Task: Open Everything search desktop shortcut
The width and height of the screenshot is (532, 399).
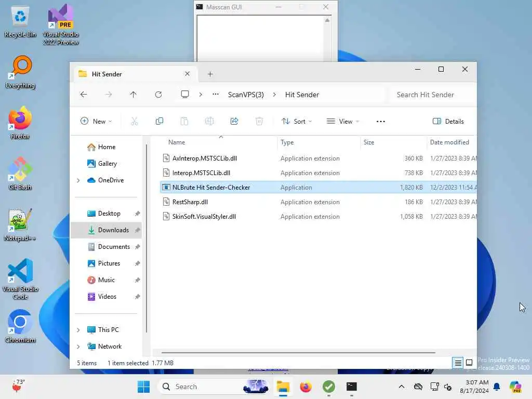Action: point(20,72)
